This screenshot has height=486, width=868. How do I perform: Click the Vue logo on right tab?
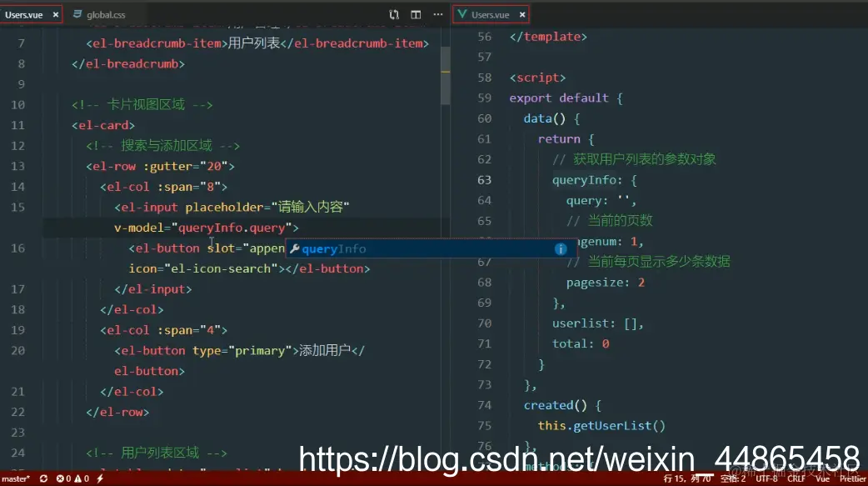click(x=462, y=14)
